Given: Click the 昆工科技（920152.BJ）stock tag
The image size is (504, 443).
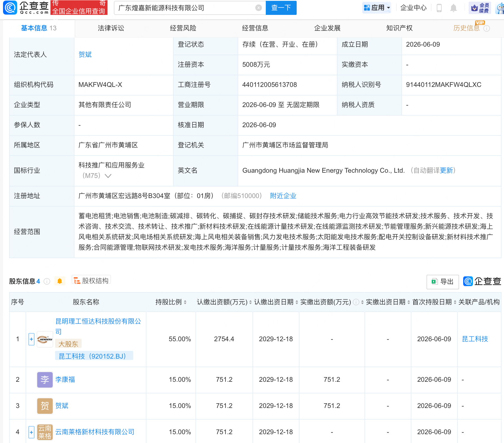Looking at the screenshot, I should 94,356.
